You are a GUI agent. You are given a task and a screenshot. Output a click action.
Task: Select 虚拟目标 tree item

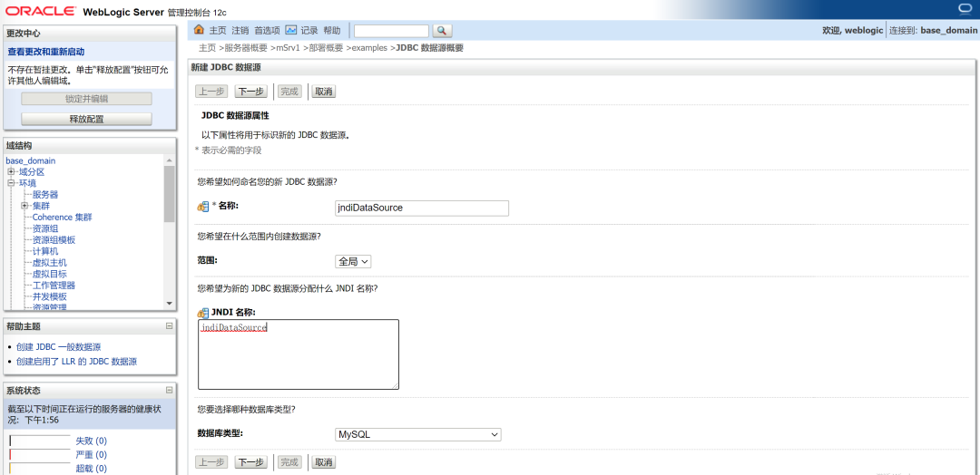point(50,274)
